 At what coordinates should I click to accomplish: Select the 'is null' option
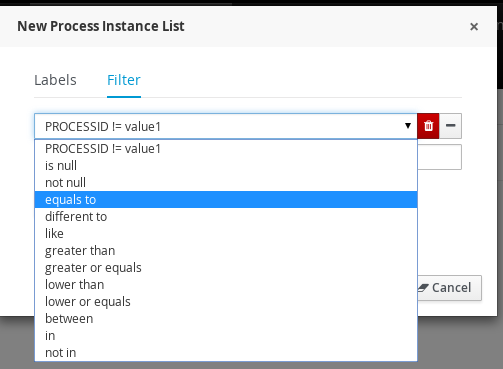226,166
